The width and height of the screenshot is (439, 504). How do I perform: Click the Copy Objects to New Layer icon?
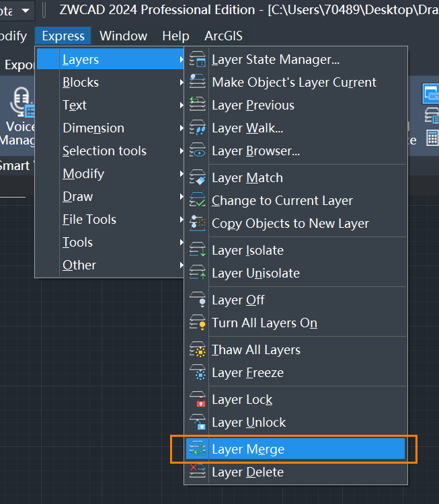pyautogui.click(x=197, y=223)
